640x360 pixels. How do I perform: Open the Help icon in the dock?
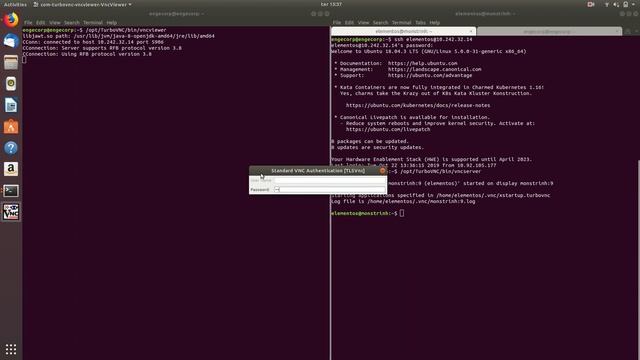(11, 148)
